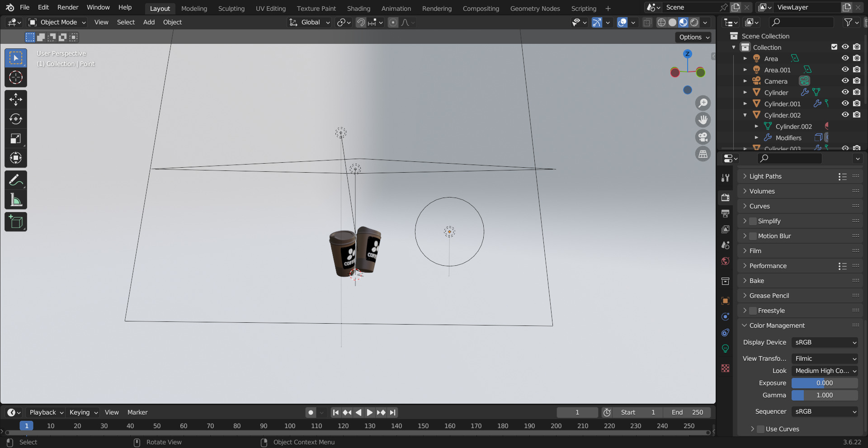Tick the Use Curves checkbox
The image size is (868, 448).
point(761,429)
